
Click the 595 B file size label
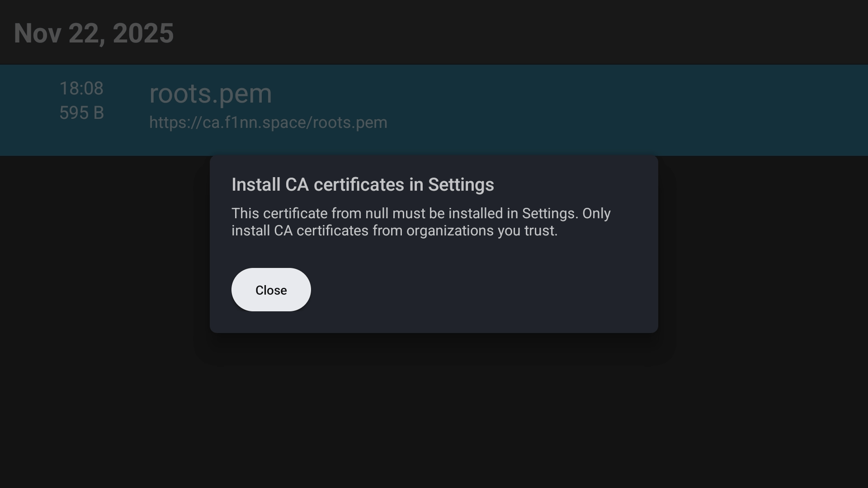[81, 113]
